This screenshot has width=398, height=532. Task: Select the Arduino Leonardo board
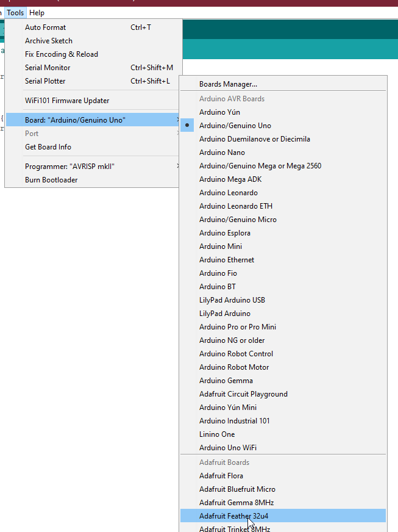(x=283, y=193)
